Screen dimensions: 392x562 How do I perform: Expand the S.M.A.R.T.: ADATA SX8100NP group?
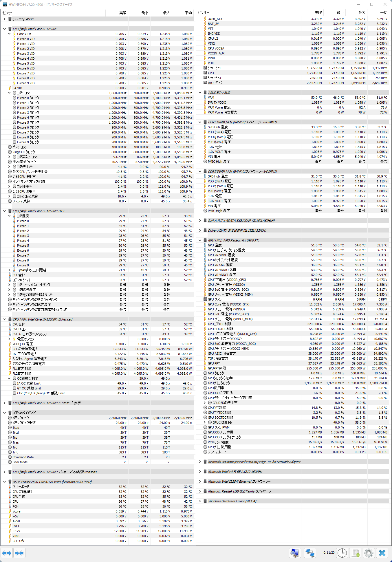(x=200, y=221)
